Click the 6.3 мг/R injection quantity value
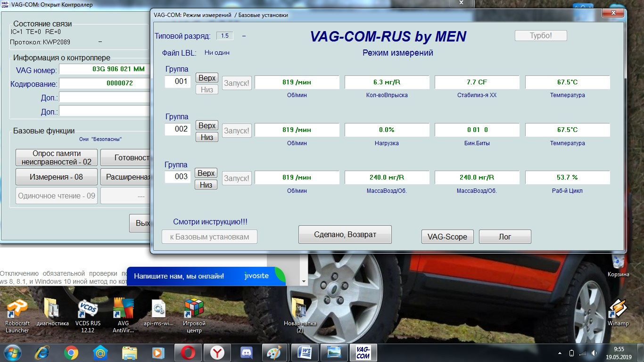 tap(387, 82)
